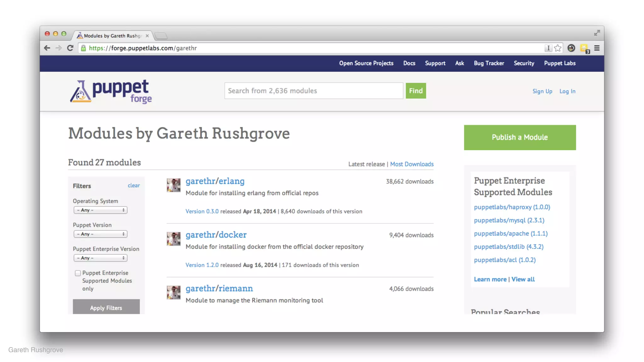This screenshot has height=362, width=644.
Task: Click the Apply Filters button
Action: tap(106, 307)
